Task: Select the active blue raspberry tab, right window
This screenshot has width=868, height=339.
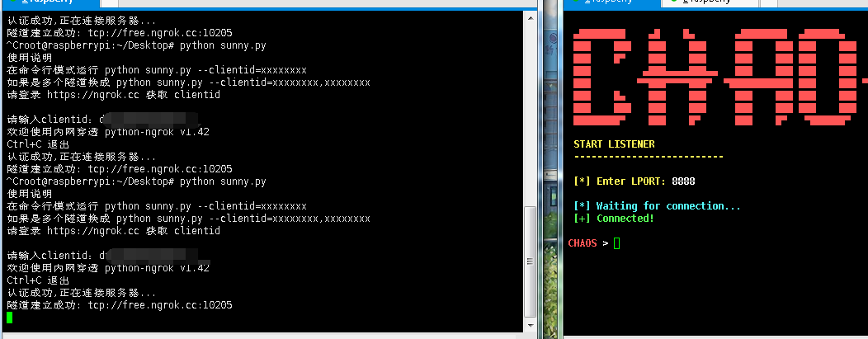Action: [x=612, y=2]
